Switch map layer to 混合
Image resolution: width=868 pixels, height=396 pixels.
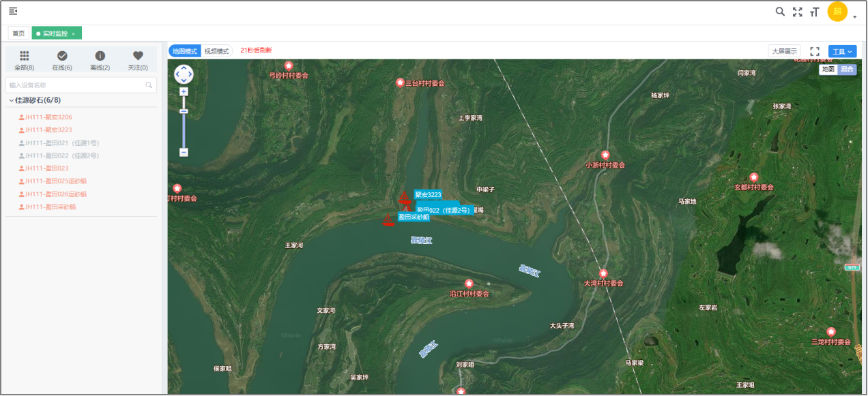pyautogui.click(x=847, y=69)
